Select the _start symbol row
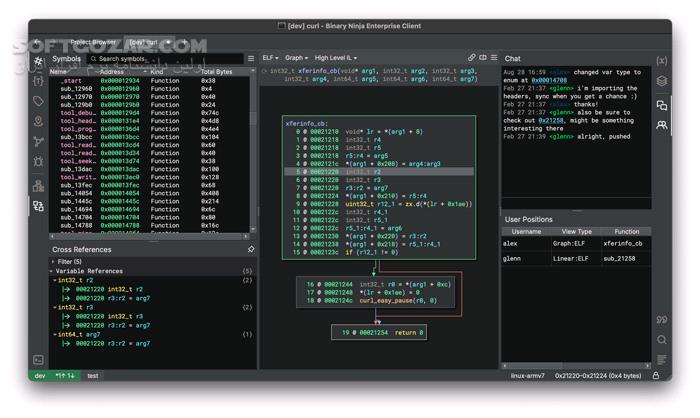This screenshot has height=418, width=700. (x=149, y=80)
